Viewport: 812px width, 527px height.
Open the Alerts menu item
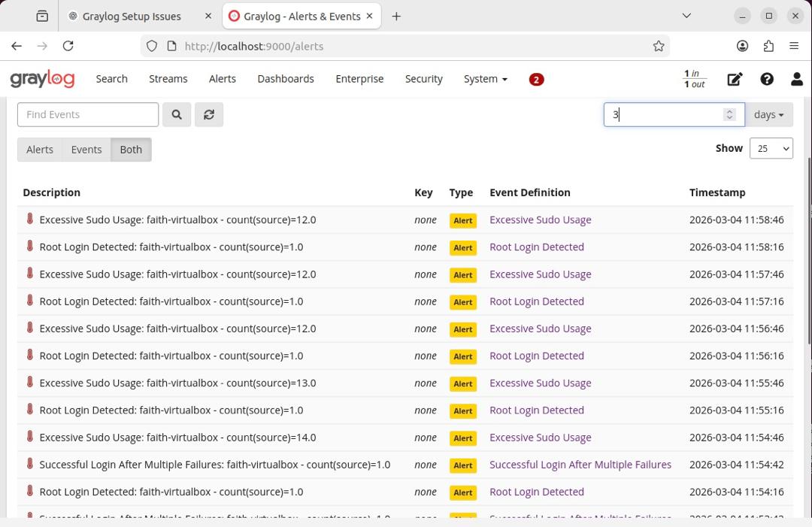pyautogui.click(x=222, y=79)
